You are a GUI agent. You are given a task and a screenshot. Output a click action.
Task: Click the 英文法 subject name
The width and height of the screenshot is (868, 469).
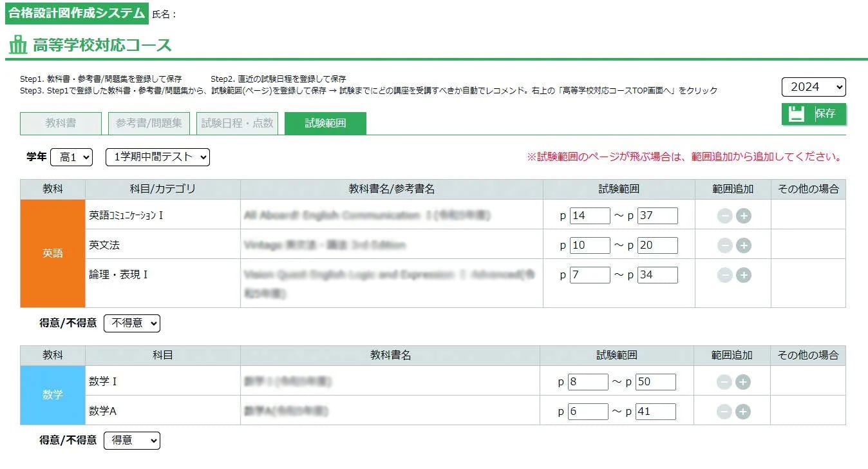pos(104,245)
